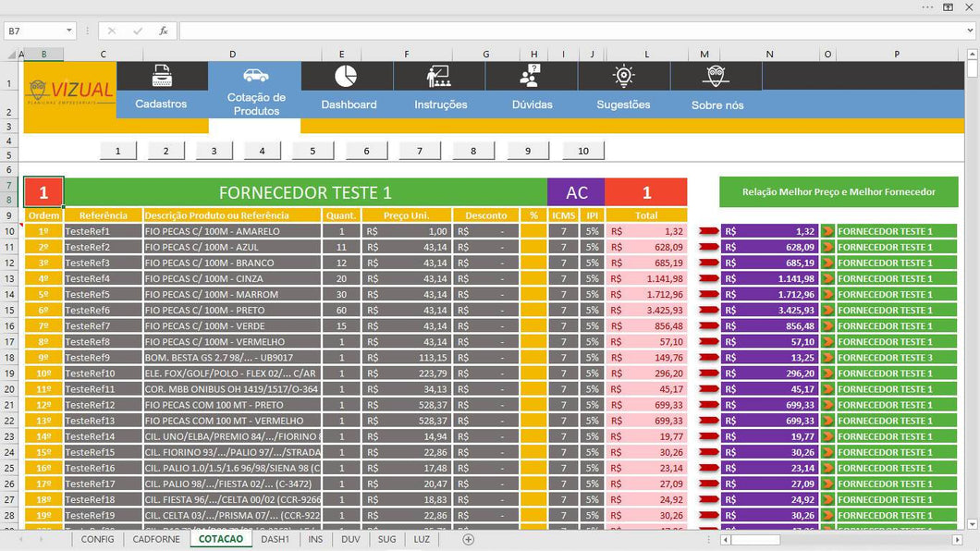The image size is (980, 551).
Task: Open the Name Box dropdown arrow
Action: [69, 31]
